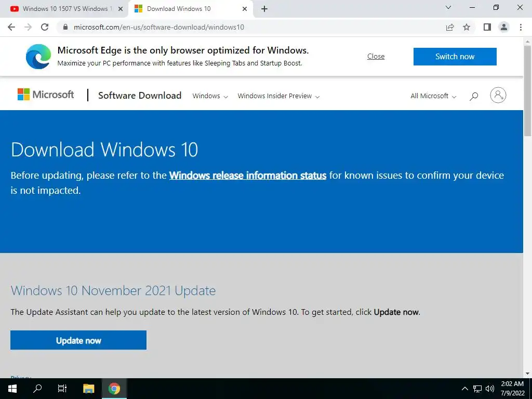Open taskbar search magnifier
The image size is (532, 399).
pos(37,389)
